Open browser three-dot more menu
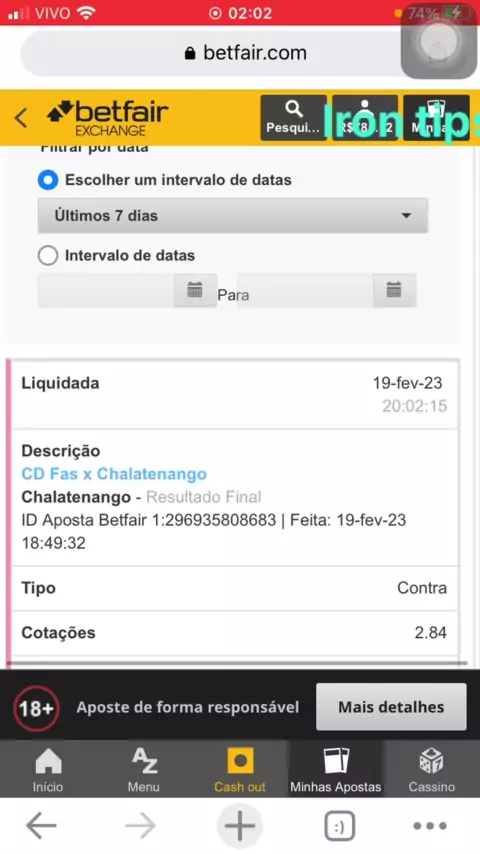The image size is (480, 854). tap(430, 826)
